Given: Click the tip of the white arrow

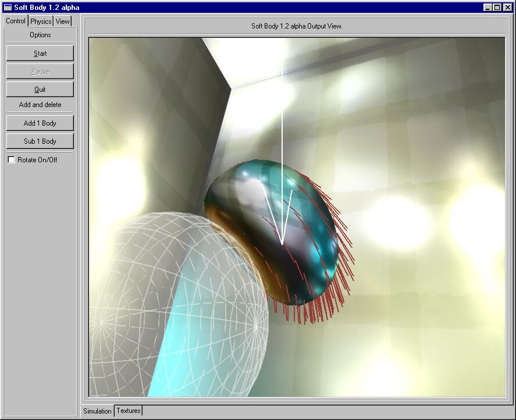Looking at the screenshot, I should pyautogui.click(x=282, y=243).
